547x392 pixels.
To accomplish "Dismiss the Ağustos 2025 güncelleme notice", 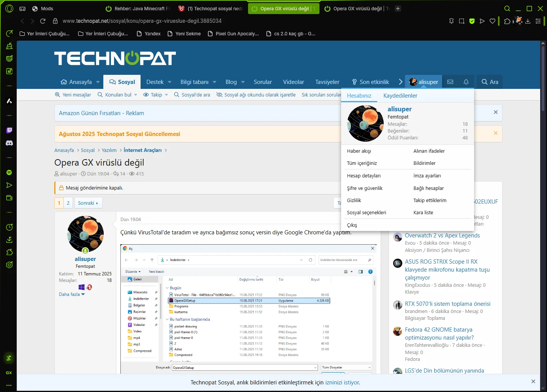I will pyautogui.click(x=495, y=133).
